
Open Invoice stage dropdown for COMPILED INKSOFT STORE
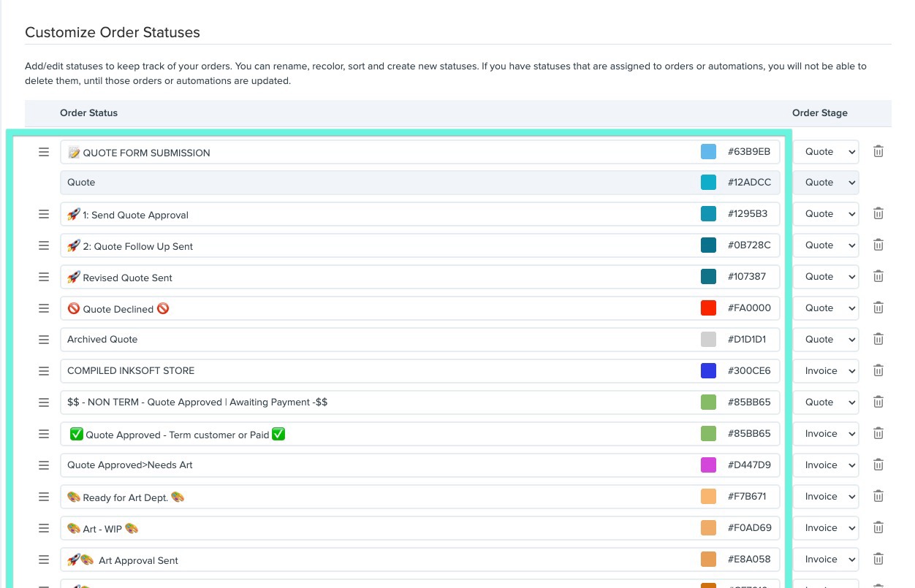click(827, 371)
